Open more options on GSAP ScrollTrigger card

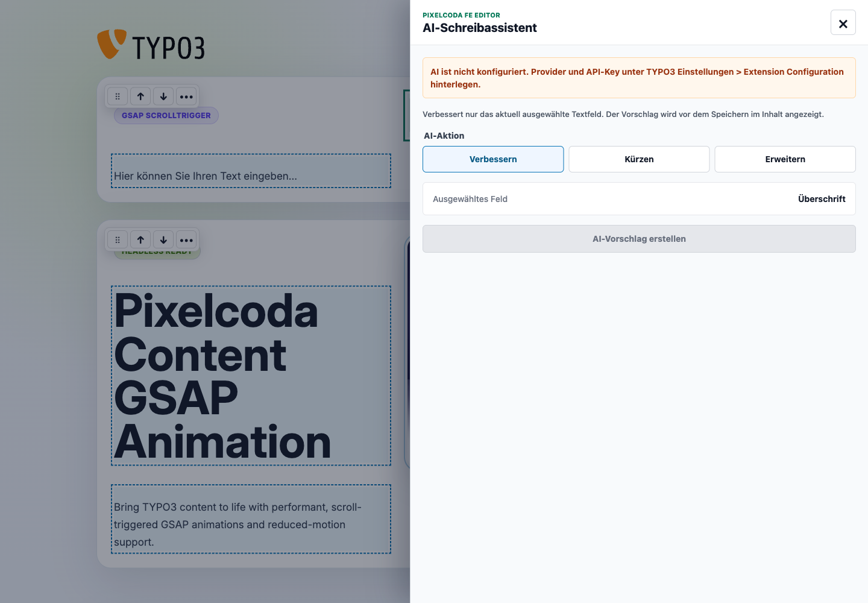tap(186, 96)
